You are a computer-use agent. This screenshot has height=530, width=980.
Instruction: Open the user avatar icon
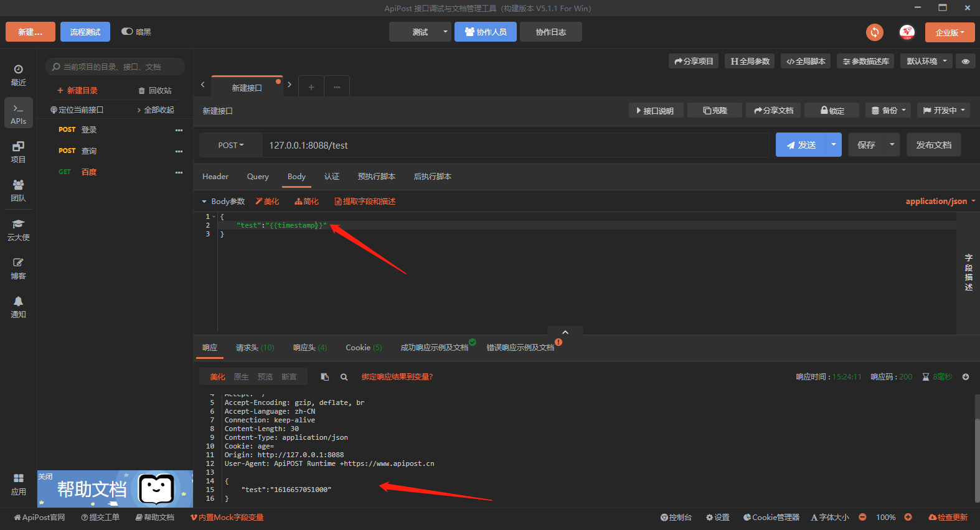tap(907, 32)
